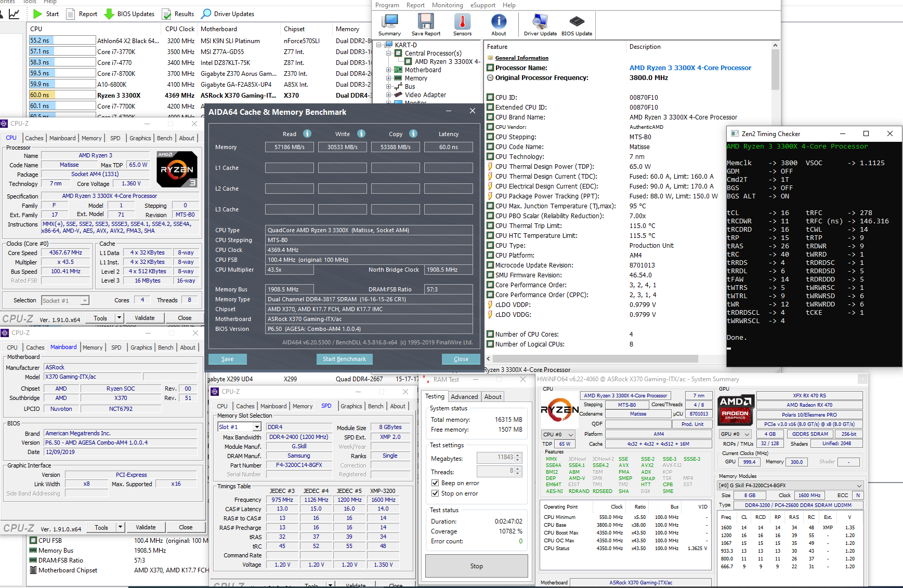
Task: Collapse the KART-D root tree node
Action: 379,45
